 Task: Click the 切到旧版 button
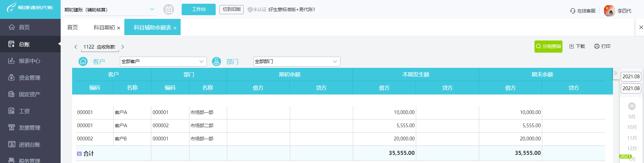(x=232, y=9)
